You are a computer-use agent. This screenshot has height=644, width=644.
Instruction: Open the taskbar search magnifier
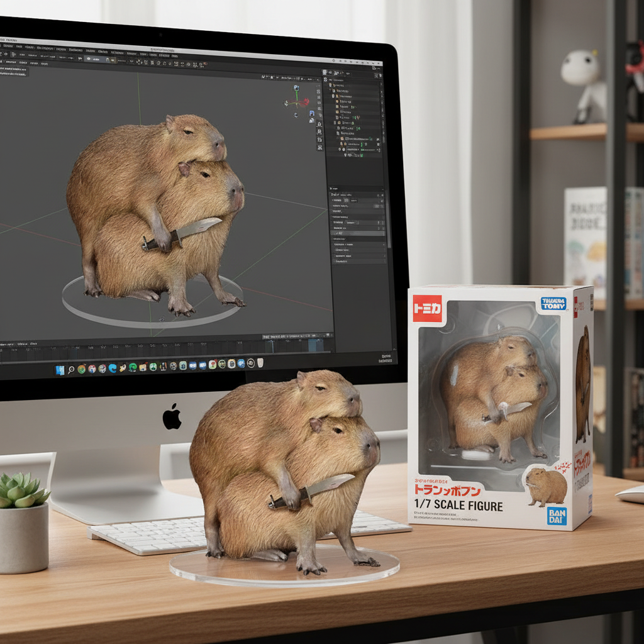[x=71, y=369]
